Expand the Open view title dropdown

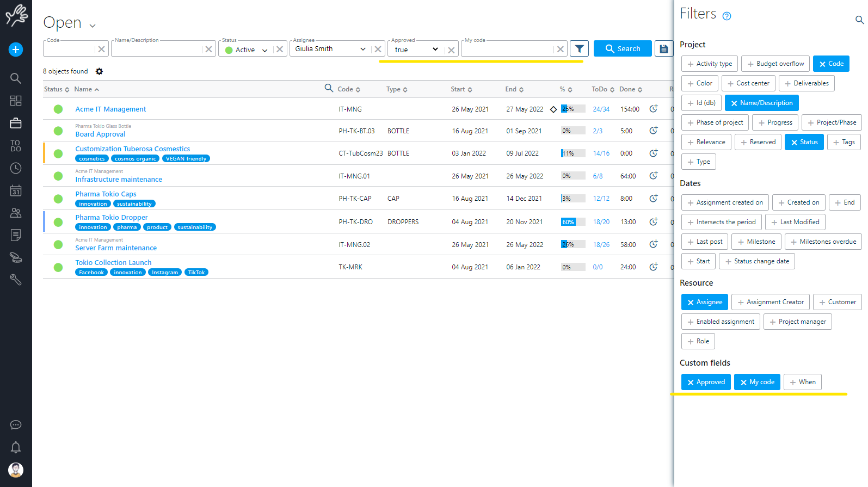(x=93, y=26)
